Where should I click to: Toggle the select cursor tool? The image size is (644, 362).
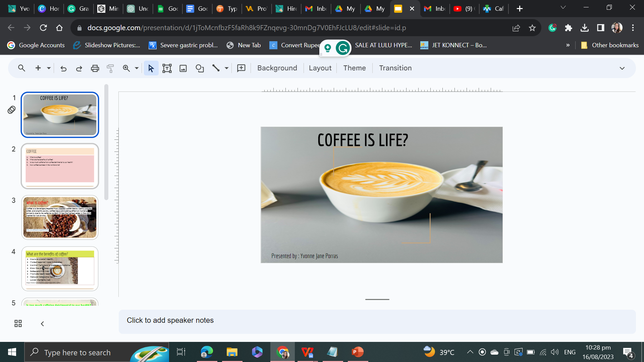(x=151, y=68)
